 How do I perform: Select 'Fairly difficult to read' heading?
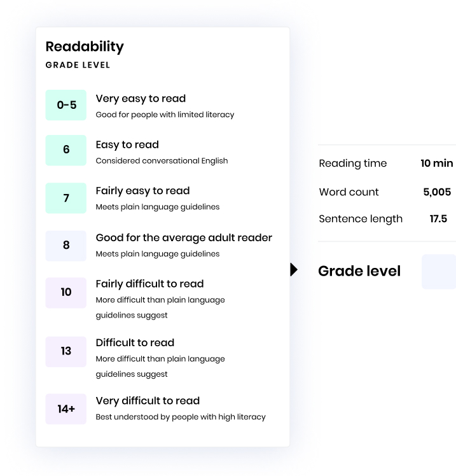click(149, 284)
